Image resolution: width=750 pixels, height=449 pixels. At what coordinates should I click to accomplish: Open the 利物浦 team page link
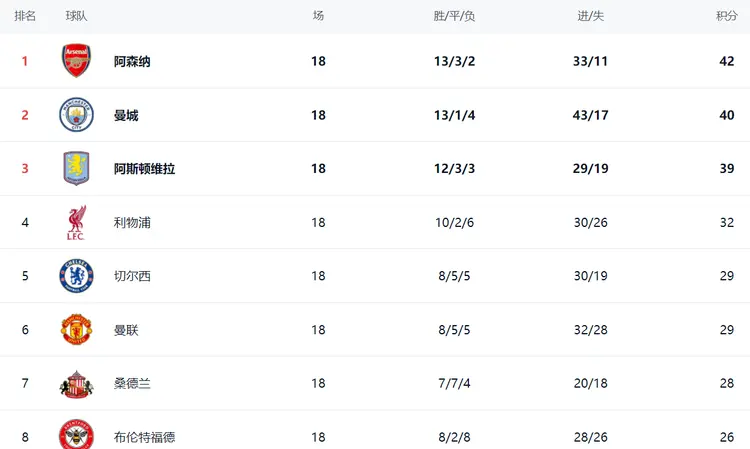(x=132, y=223)
